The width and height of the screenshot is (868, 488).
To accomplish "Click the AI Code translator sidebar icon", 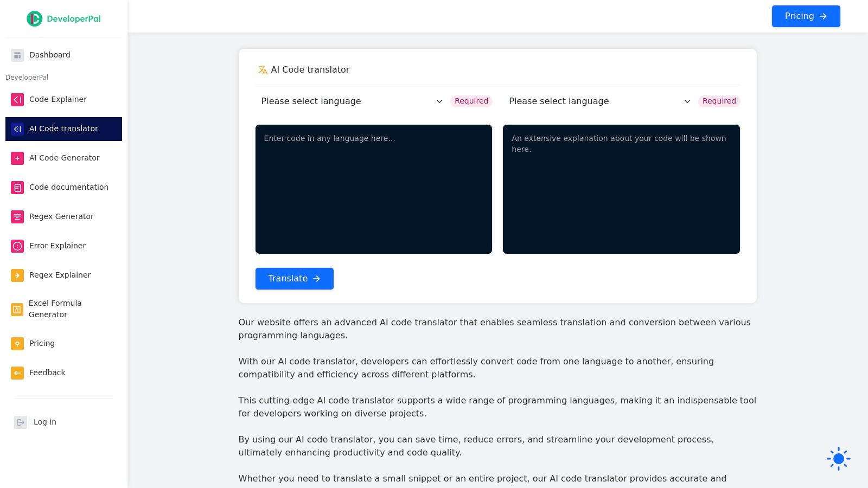I will pyautogui.click(x=17, y=129).
